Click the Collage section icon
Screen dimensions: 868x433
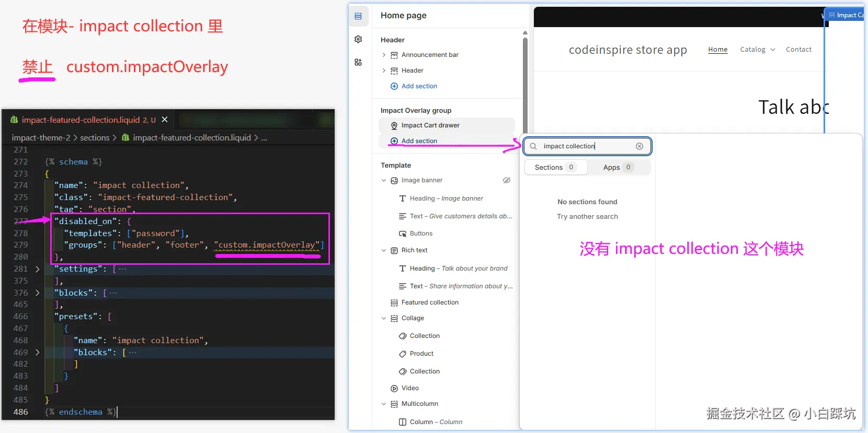coord(394,318)
